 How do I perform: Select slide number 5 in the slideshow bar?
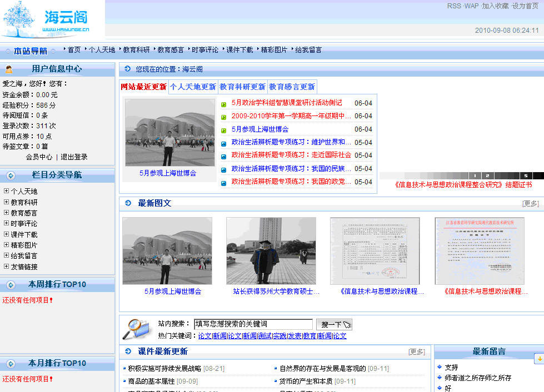tap(526, 175)
